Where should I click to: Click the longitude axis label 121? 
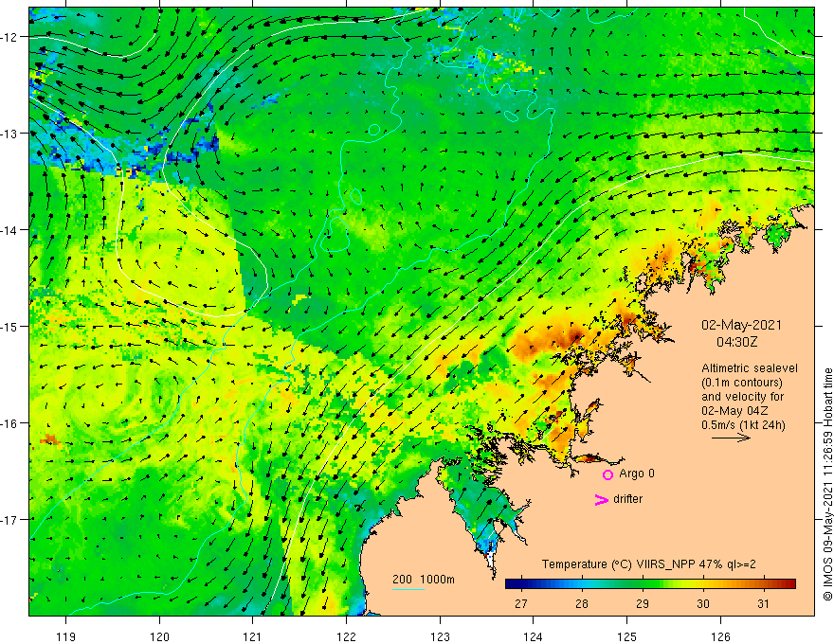click(253, 636)
